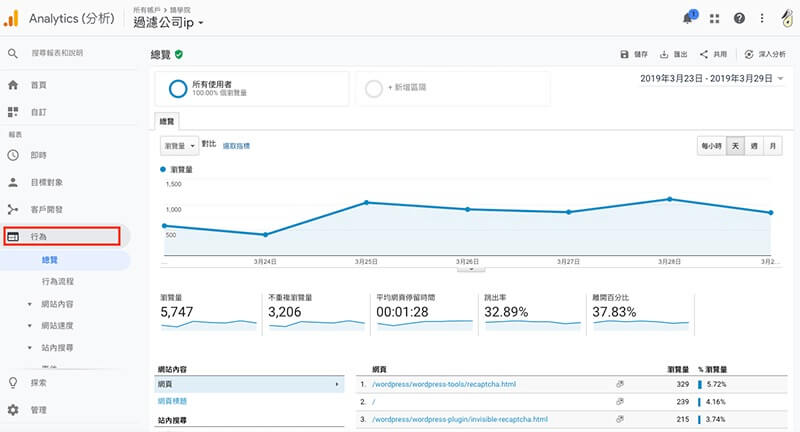Open the 瀏覽量 metric dropdown
The image size is (800, 432).
pyautogui.click(x=179, y=146)
